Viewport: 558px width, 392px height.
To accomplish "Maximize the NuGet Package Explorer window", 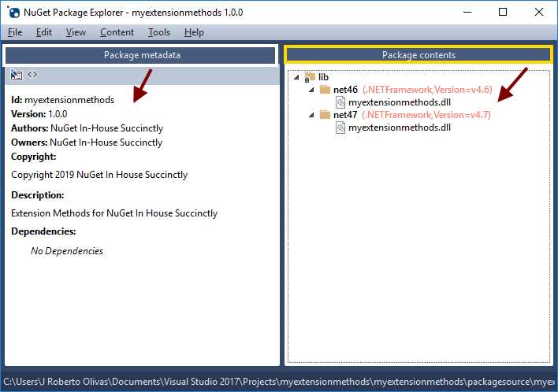I will [x=503, y=12].
